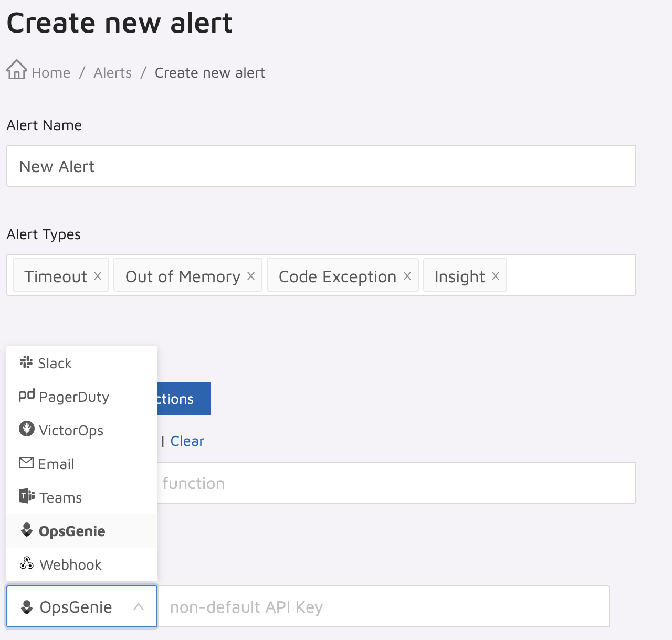The height and width of the screenshot is (640, 672).
Task: Choose Webhook from the dropdown list
Action: 82,564
